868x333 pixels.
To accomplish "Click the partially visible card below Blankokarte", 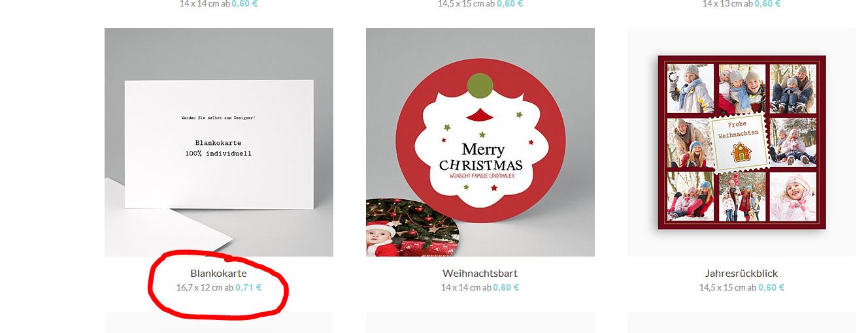I will point(219,323).
